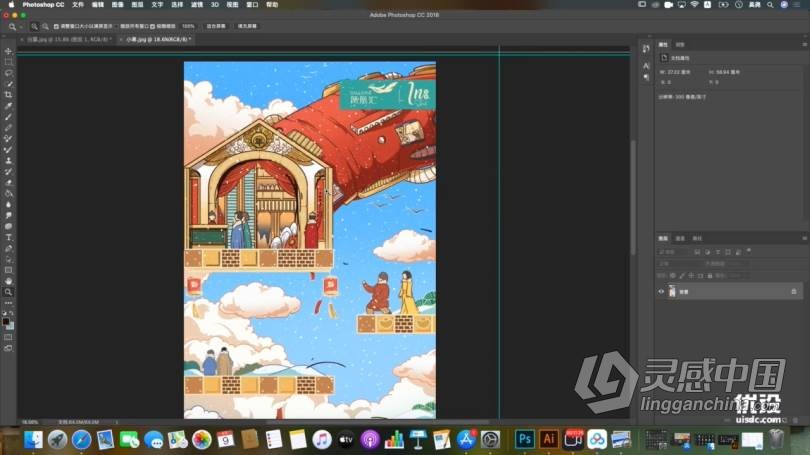Open the Layers panel flyout menu

[804, 238]
